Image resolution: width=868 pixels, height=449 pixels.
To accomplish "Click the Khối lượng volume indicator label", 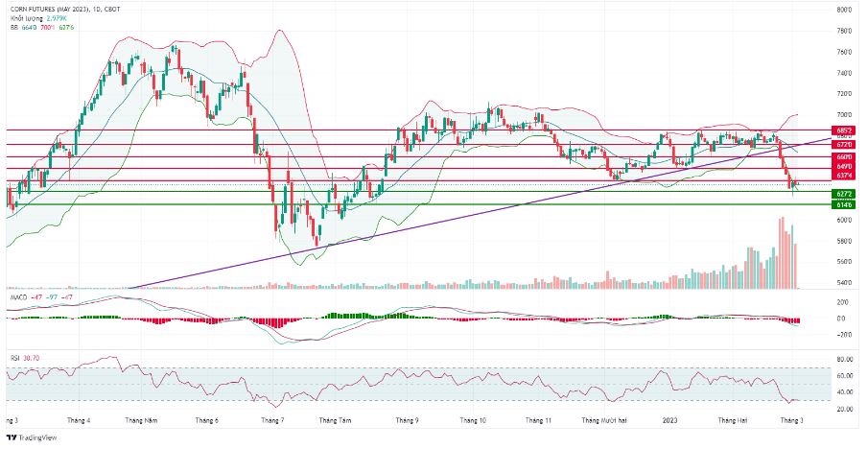I will click(27, 18).
